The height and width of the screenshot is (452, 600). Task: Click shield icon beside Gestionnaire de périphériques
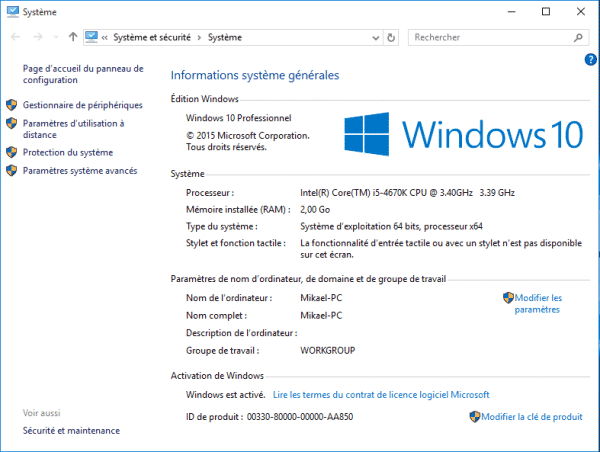11,105
